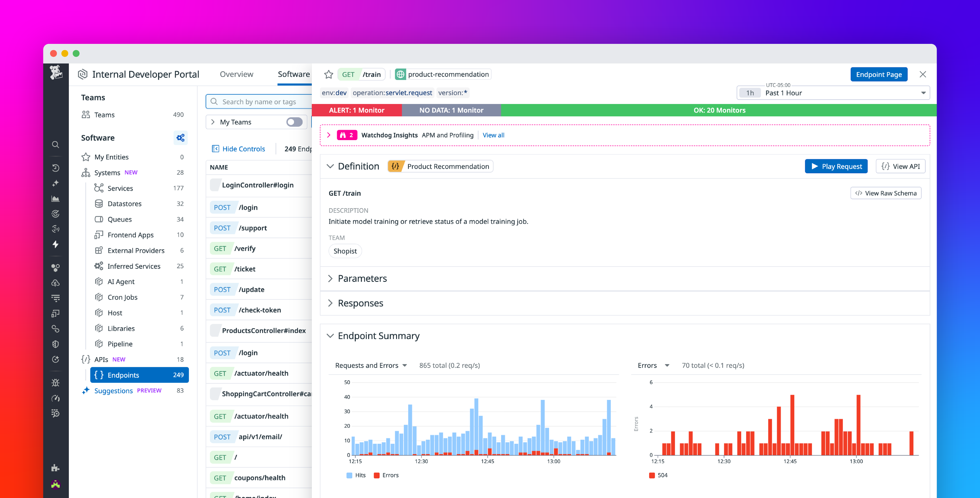Open the View all Watchdog Insights link

(x=493, y=135)
